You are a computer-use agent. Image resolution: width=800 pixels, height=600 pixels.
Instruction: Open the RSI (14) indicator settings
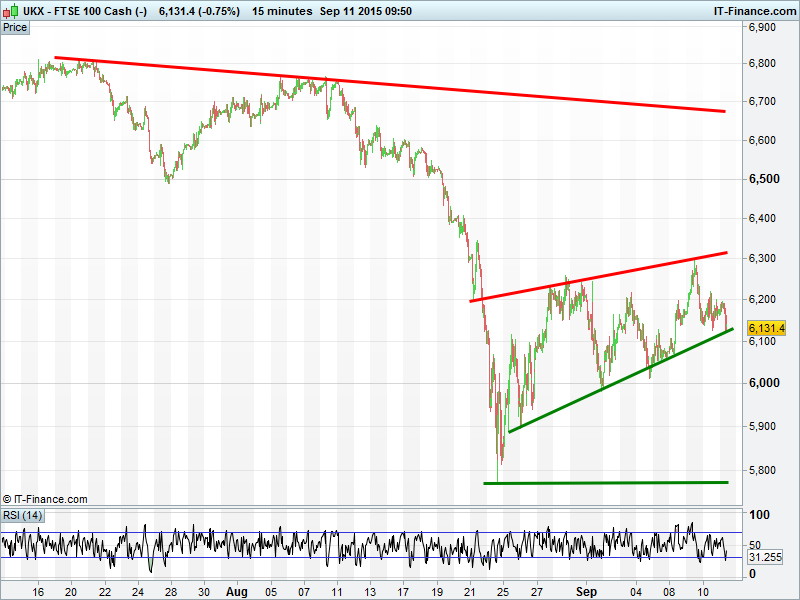tap(22, 515)
